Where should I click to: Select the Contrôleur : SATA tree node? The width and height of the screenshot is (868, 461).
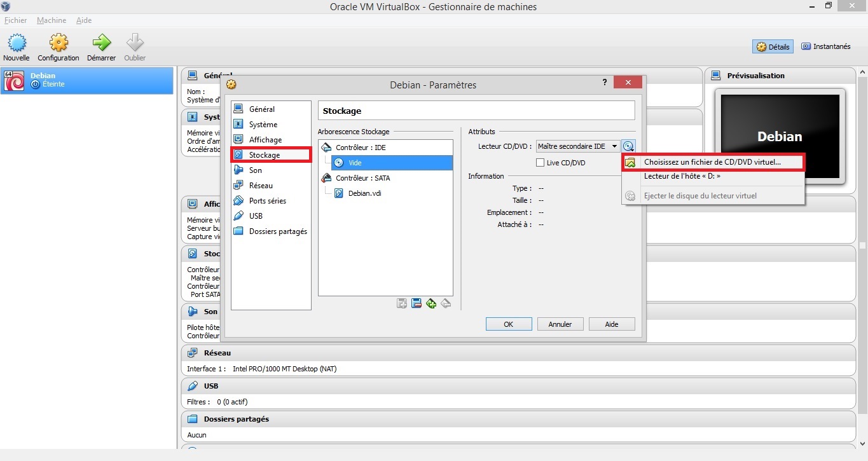pyautogui.click(x=363, y=178)
